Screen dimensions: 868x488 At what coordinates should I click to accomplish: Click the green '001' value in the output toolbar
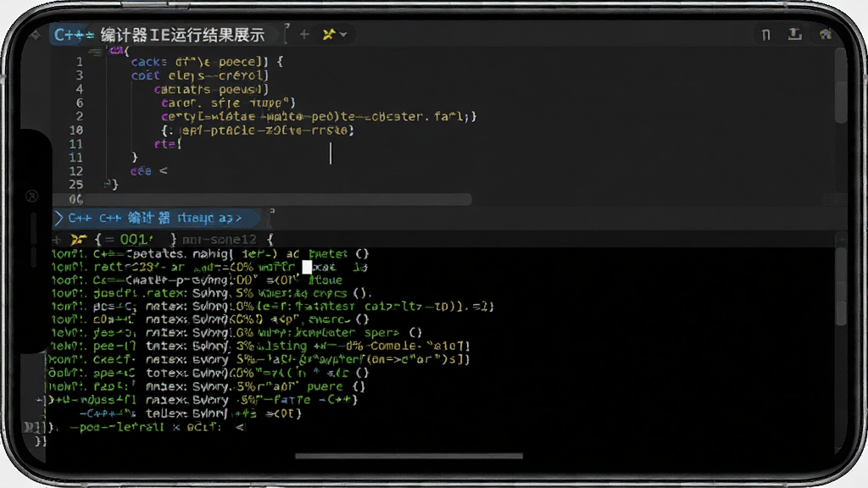136,240
